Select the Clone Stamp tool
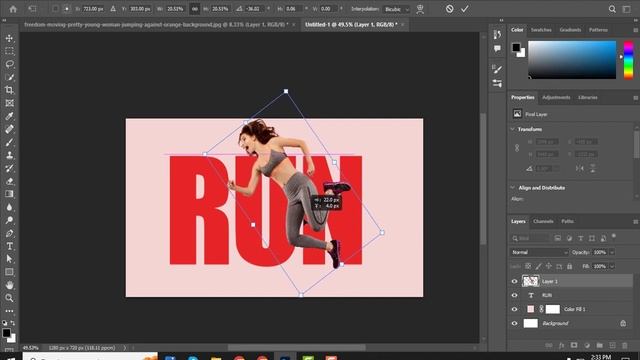 9,155
